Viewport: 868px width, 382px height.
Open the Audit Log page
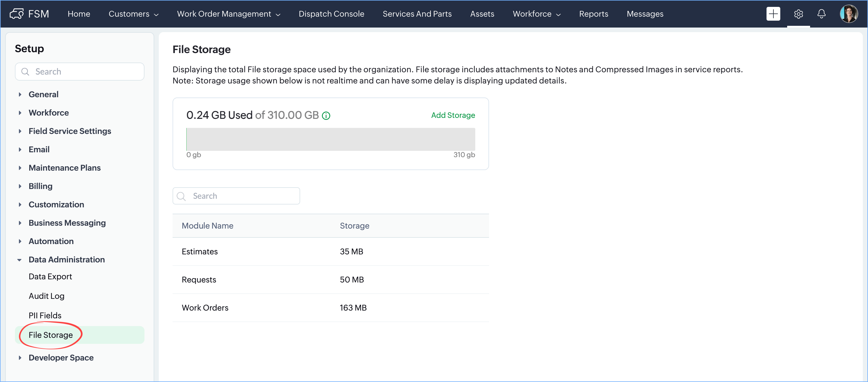[x=46, y=296]
